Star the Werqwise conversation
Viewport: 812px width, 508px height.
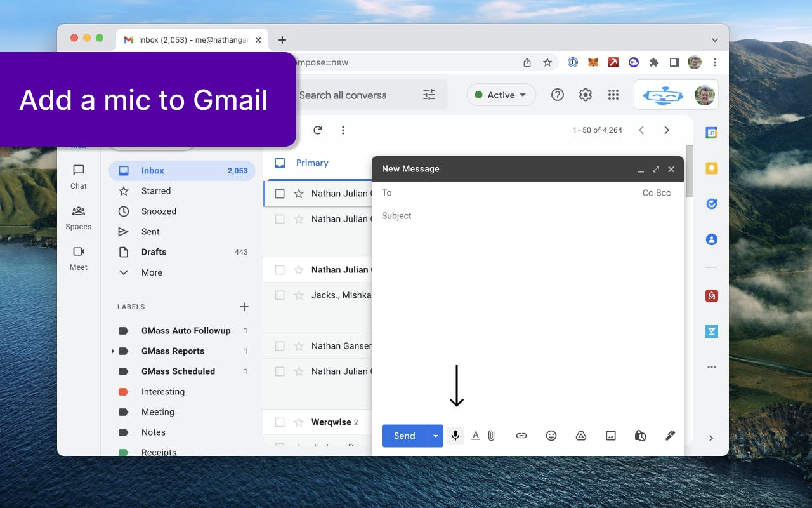[299, 422]
